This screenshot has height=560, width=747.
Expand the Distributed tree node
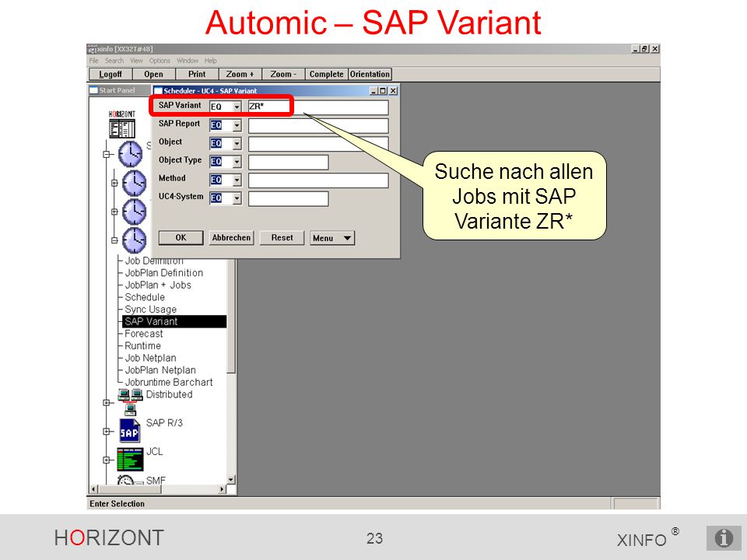pyautogui.click(x=107, y=402)
